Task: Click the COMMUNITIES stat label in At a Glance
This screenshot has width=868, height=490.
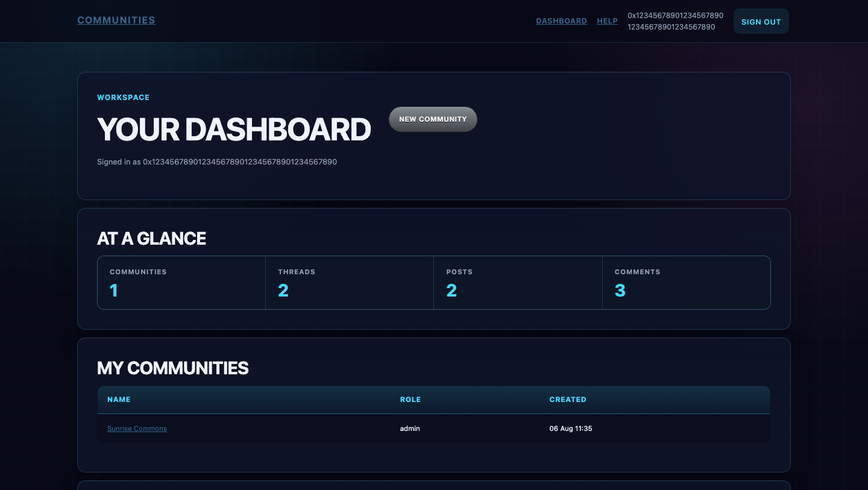Action: tap(138, 272)
